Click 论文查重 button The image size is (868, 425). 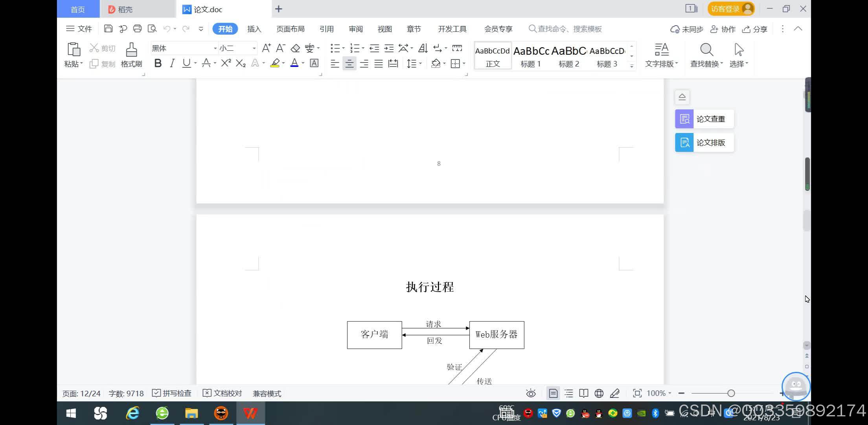click(704, 119)
